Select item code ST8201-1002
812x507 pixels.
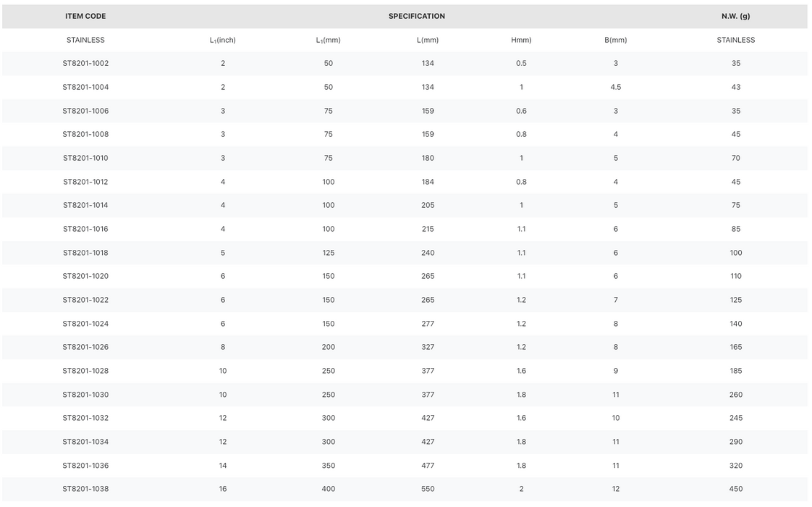[85, 63]
